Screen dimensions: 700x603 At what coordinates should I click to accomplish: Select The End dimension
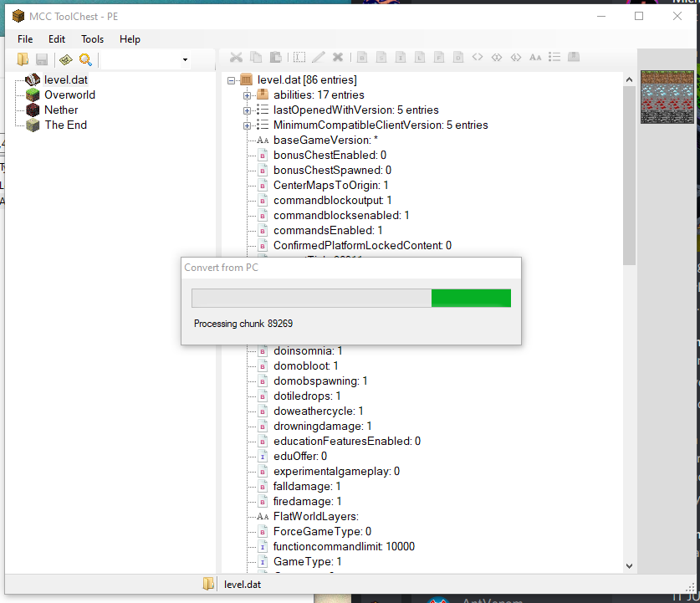65,125
